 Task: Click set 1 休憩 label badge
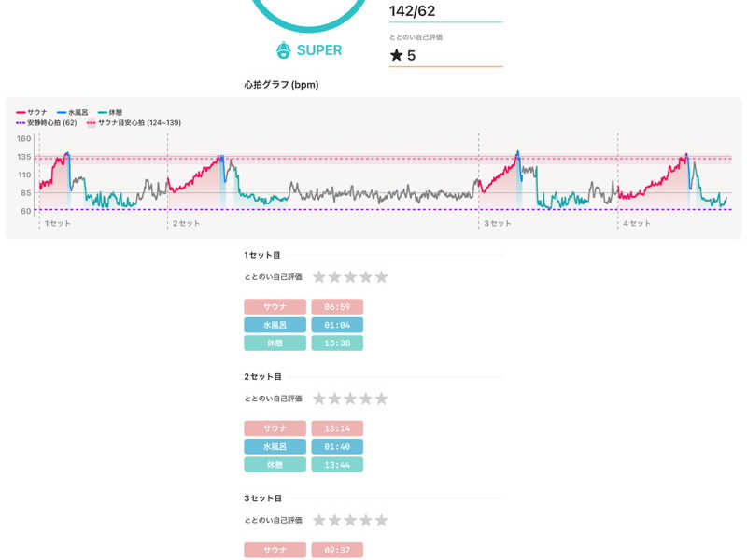(275, 343)
